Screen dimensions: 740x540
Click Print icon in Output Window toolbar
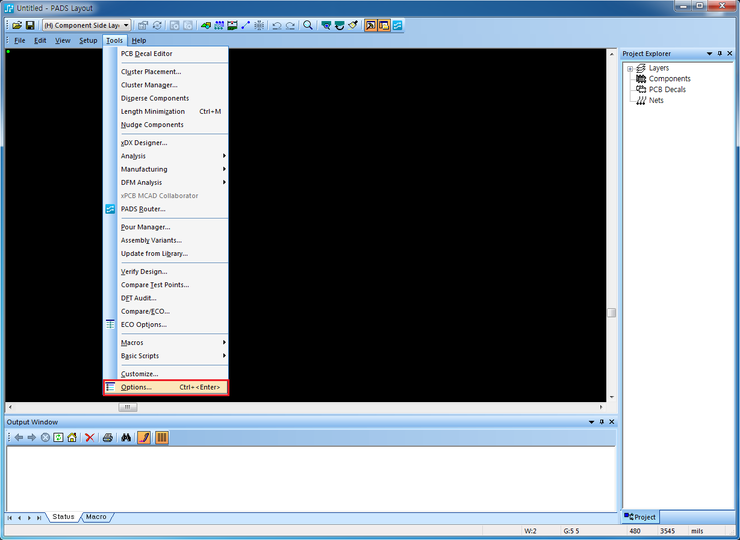pos(108,438)
